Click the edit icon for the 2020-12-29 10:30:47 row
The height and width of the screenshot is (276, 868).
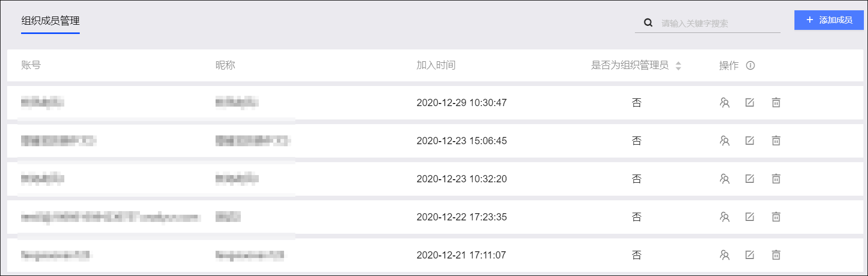point(750,102)
